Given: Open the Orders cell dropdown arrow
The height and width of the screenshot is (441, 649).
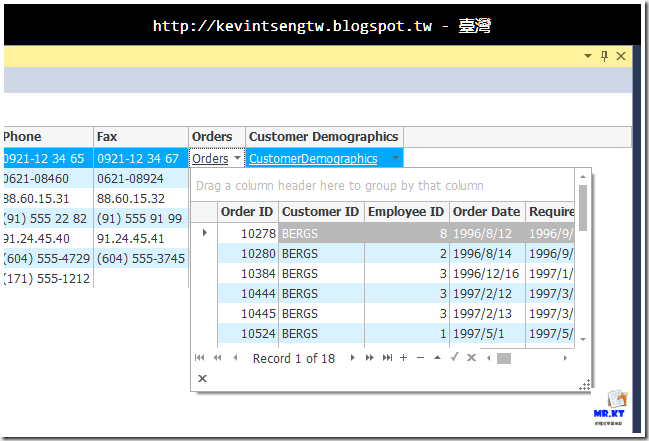Looking at the screenshot, I should coord(237,158).
